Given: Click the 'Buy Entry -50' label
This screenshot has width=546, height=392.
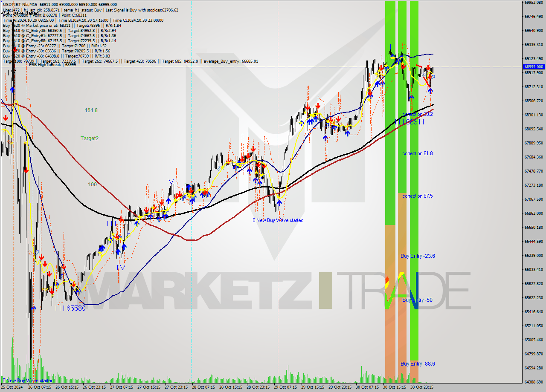Looking at the screenshot, I should coord(417,300).
